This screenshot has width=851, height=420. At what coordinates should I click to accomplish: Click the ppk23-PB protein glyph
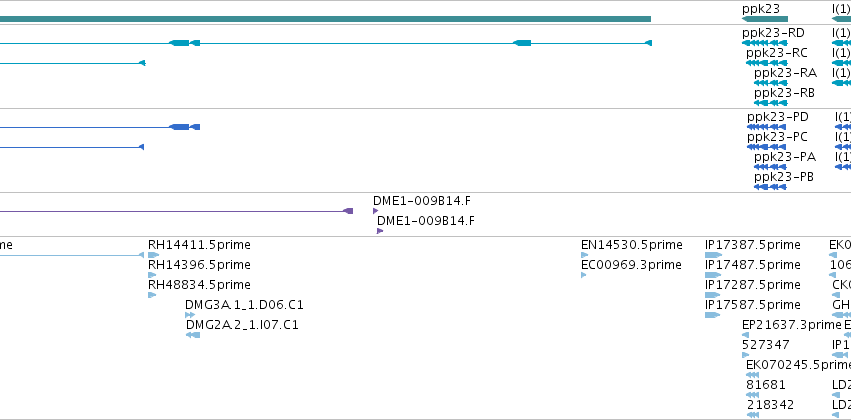(770, 187)
